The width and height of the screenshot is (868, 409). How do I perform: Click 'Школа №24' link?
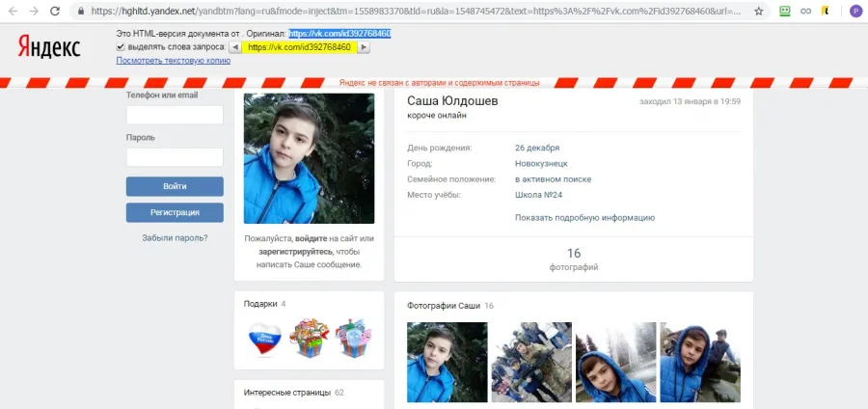point(538,195)
